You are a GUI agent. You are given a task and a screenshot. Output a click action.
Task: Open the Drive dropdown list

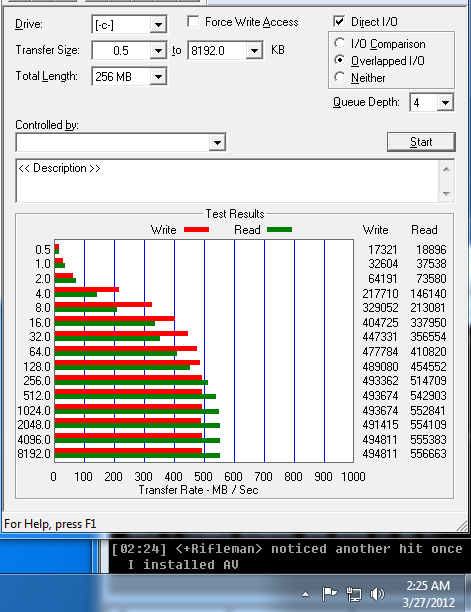point(158,25)
